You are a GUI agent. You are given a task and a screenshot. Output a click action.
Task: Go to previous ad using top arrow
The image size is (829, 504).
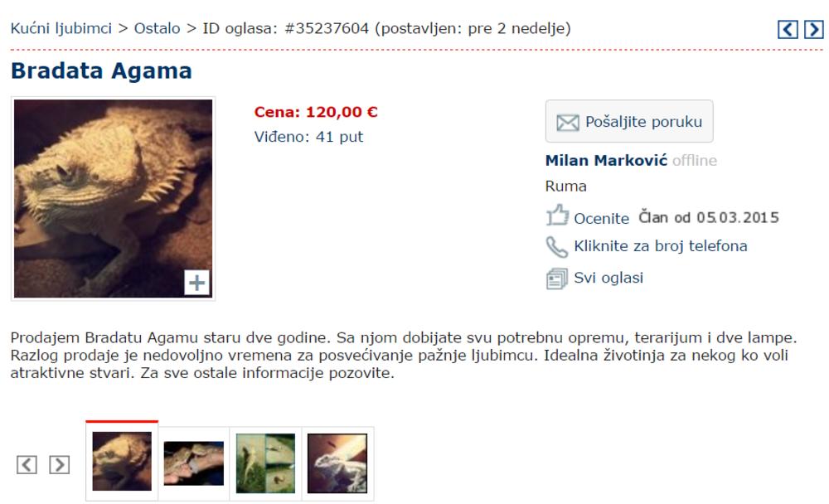[x=788, y=29]
